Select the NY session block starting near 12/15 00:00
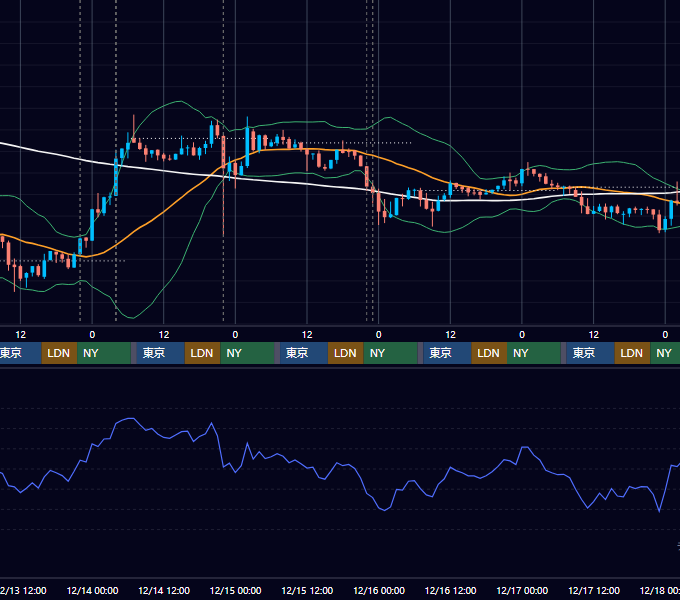 point(247,353)
